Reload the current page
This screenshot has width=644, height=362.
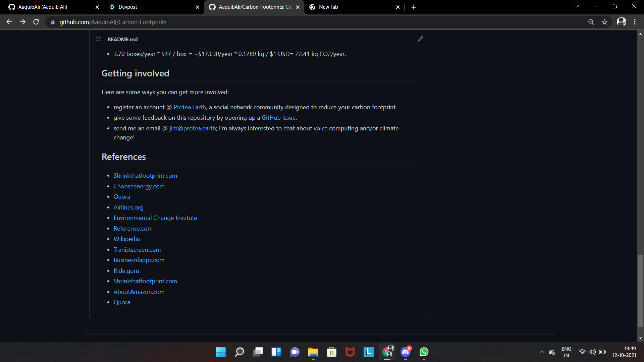[x=36, y=22]
